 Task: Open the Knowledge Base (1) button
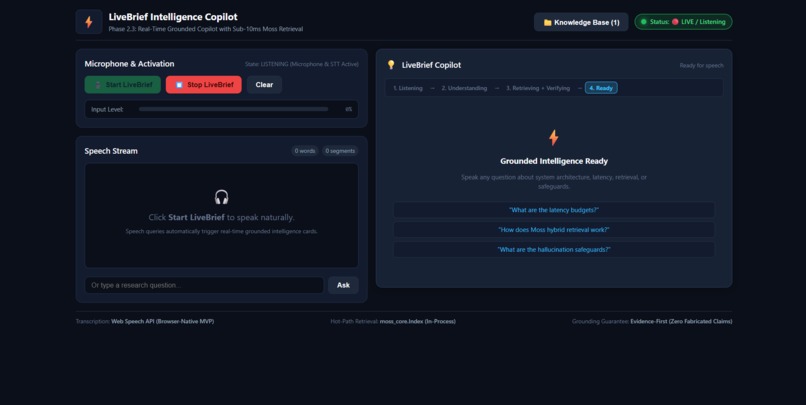(581, 22)
